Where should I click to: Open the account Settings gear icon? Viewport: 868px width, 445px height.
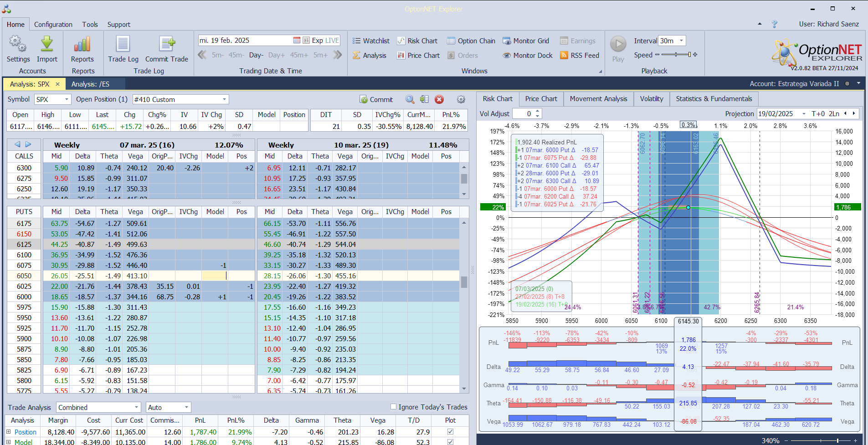18,45
